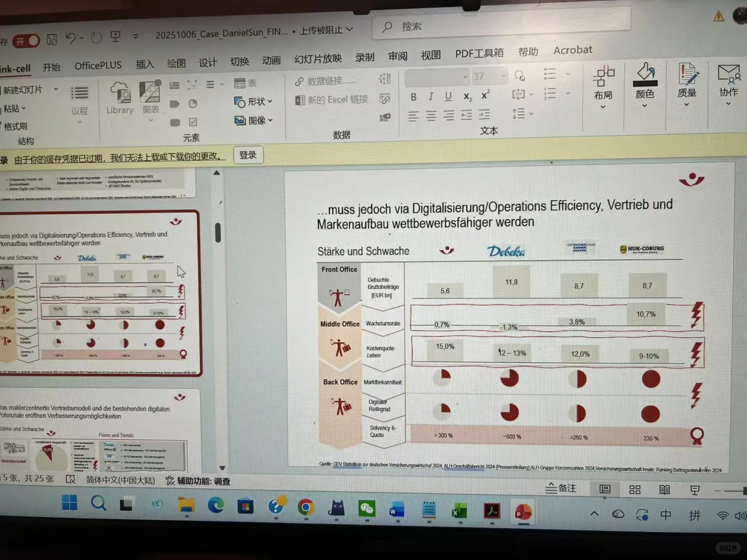Expand the upload blocked status dropdown
747x560 pixels.
point(350,29)
